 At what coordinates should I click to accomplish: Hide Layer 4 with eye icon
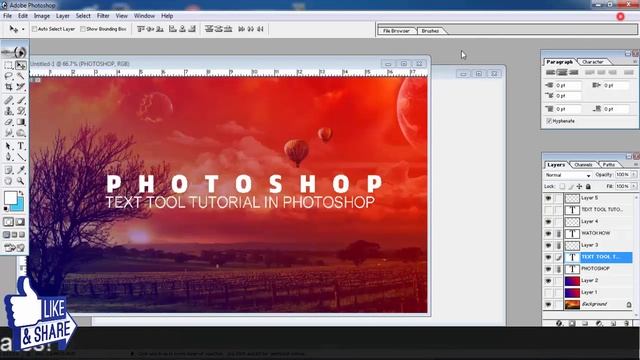(548, 222)
